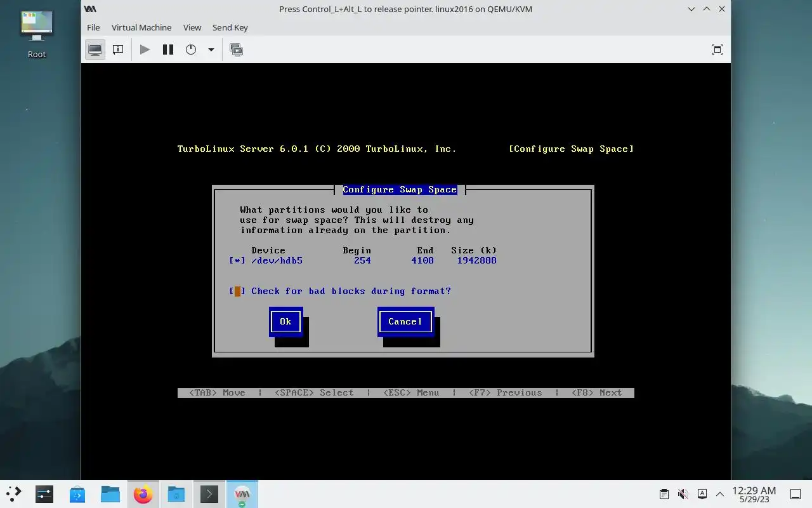Open the Send Key menu
812x508 pixels.
(x=230, y=27)
